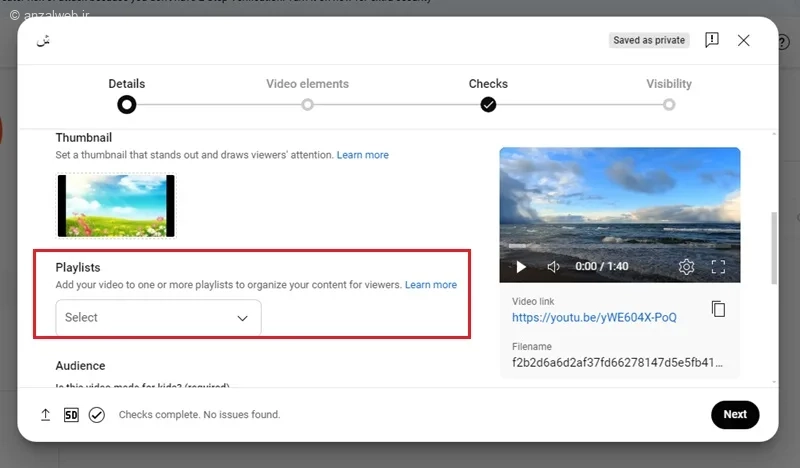Click the SD processing badge icon
This screenshot has width=800, height=468.
tap(71, 415)
